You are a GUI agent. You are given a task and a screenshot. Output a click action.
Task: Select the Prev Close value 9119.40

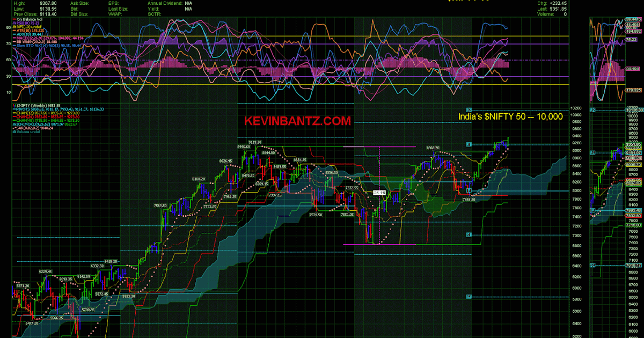click(48, 14)
